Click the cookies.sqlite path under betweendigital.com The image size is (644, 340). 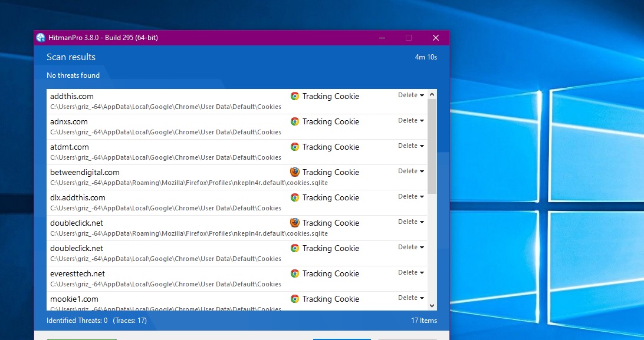tap(189, 183)
